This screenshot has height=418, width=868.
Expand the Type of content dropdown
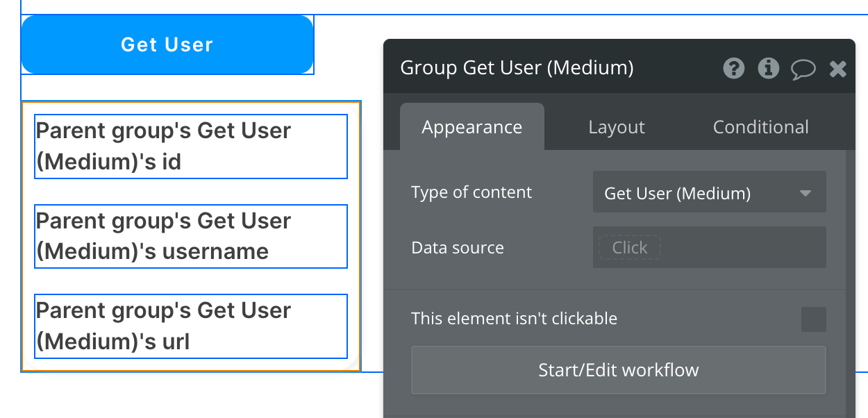[x=709, y=192]
